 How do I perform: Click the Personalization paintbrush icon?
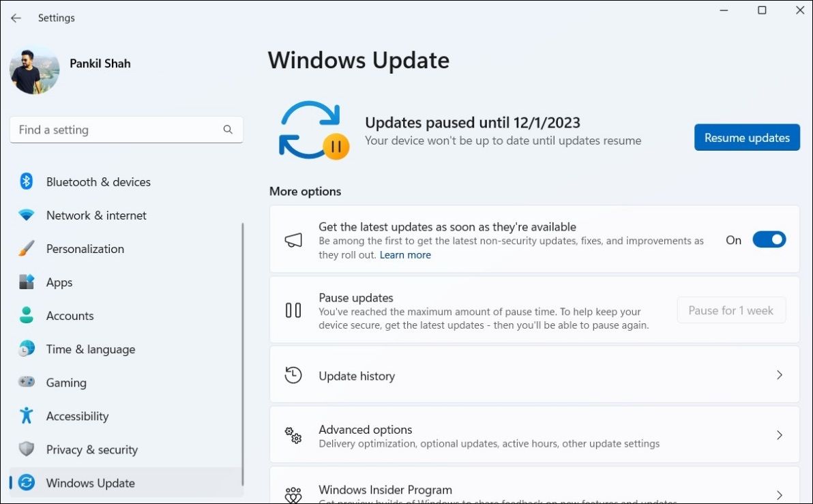[x=26, y=248]
